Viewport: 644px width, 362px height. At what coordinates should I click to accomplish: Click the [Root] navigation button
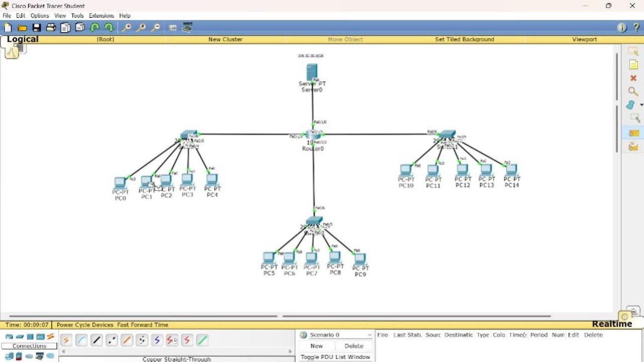(x=106, y=39)
